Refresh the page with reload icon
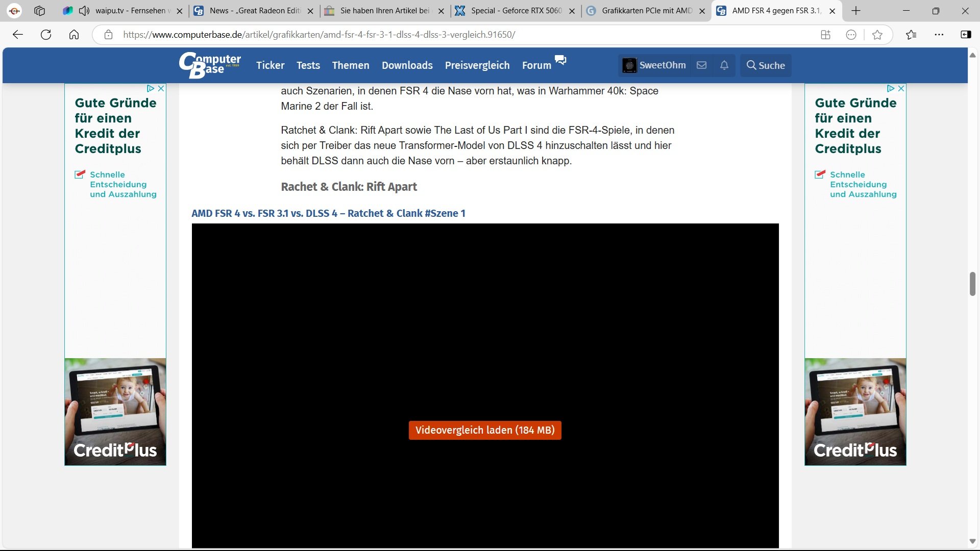980x551 pixels. point(46,35)
